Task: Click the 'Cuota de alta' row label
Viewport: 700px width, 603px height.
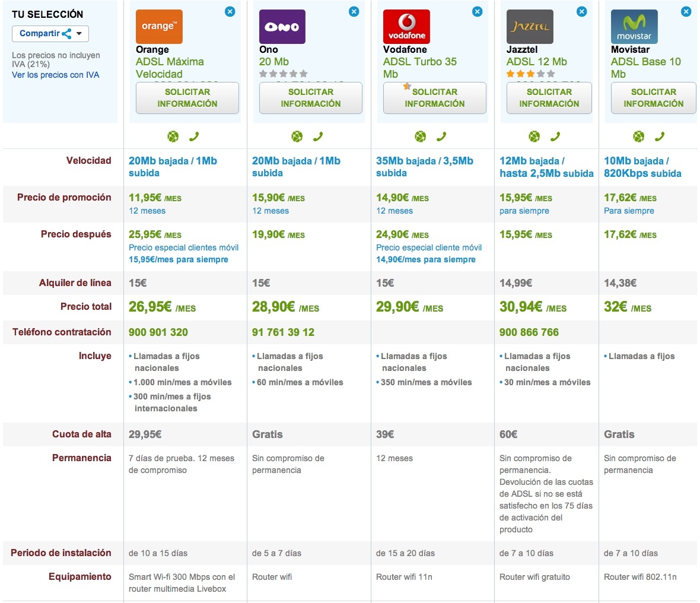Action: click(x=82, y=434)
